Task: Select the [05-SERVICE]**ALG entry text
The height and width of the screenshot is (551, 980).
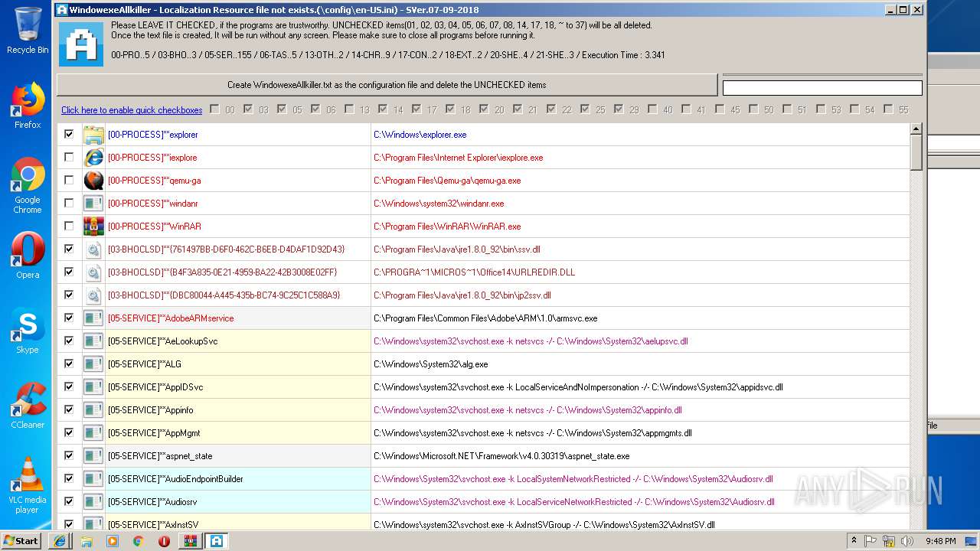Action: point(145,364)
